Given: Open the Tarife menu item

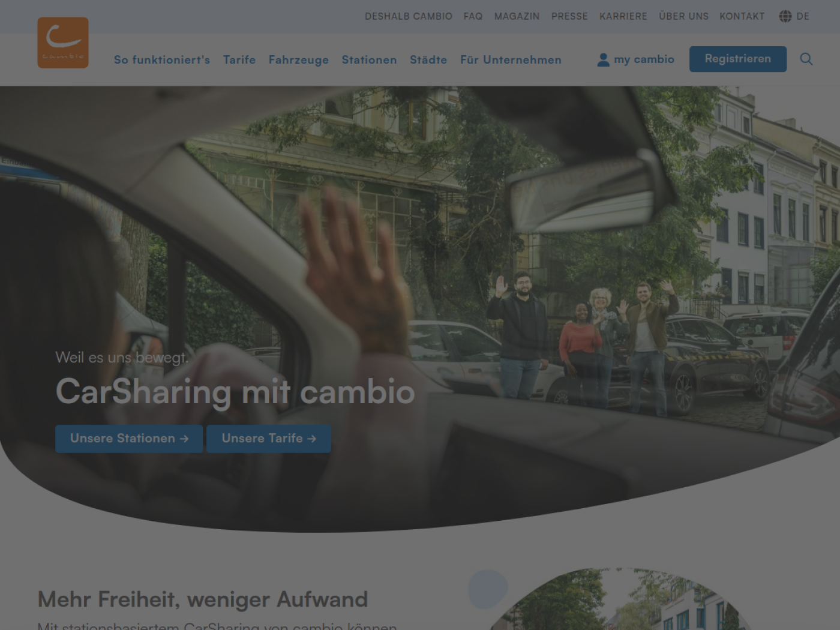Looking at the screenshot, I should click(239, 60).
